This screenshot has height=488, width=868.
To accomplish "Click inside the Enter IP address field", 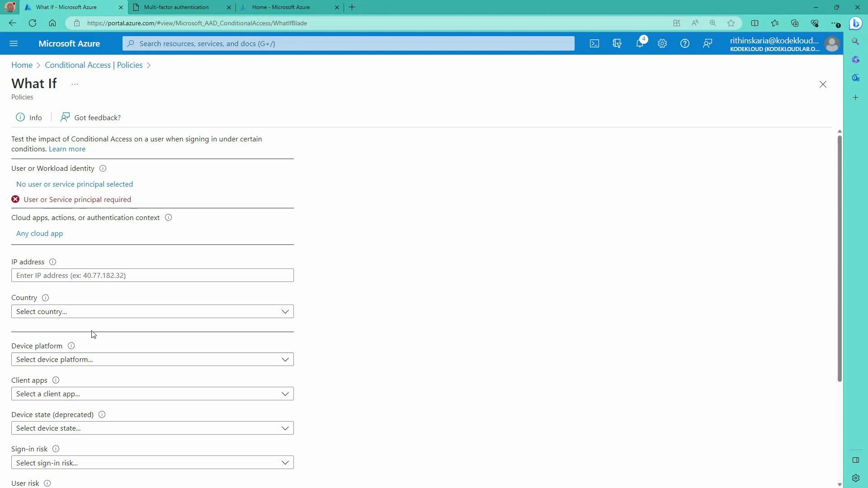I will (152, 275).
